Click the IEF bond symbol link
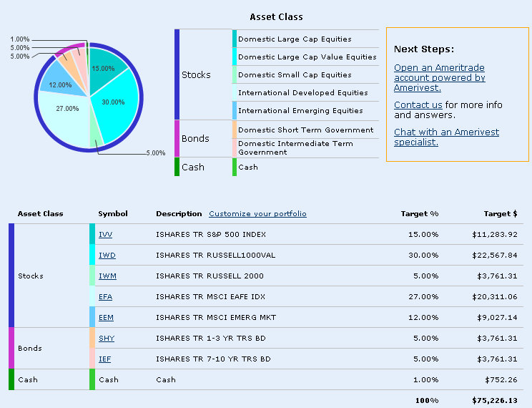 point(104,359)
